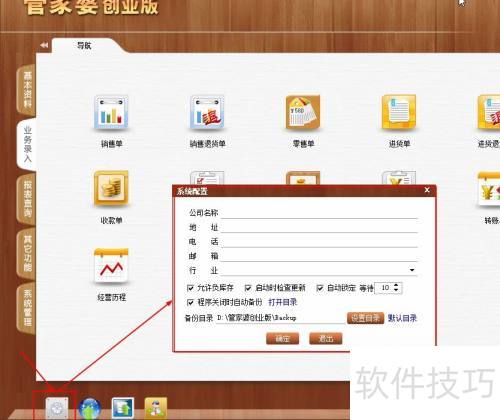Click the 电话 input field
The width and height of the screenshot is (500, 420).
click(319, 242)
